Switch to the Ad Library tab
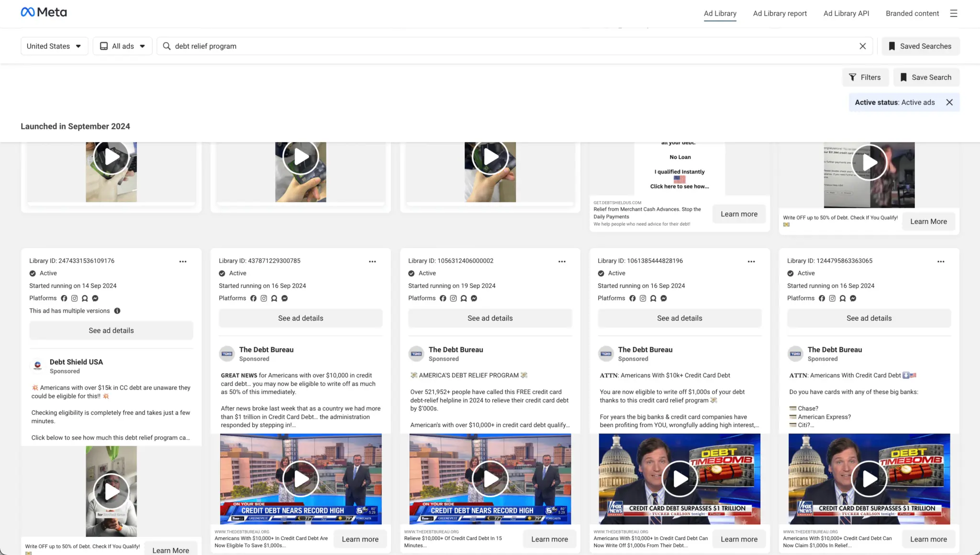This screenshot has height=555, width=980. (x=720, y=13)
